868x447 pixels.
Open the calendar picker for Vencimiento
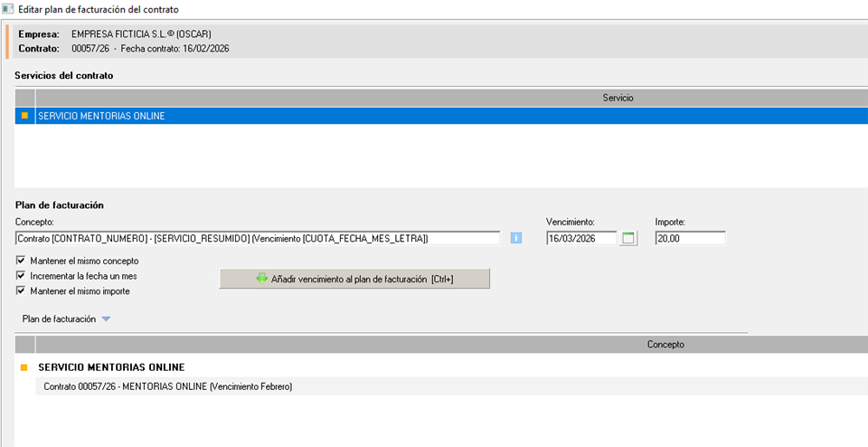coord(628,238)
